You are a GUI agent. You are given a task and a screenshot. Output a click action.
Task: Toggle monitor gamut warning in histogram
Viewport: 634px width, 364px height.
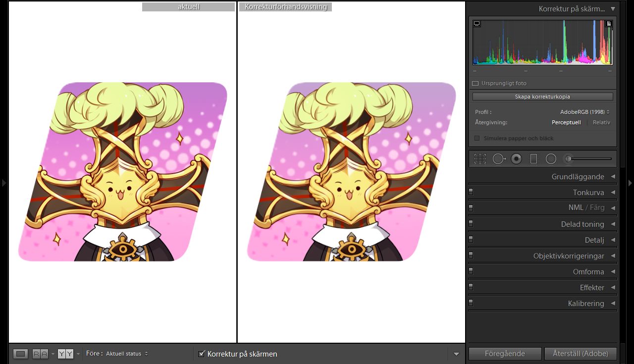pyautogui.click(x=477, y=23)
